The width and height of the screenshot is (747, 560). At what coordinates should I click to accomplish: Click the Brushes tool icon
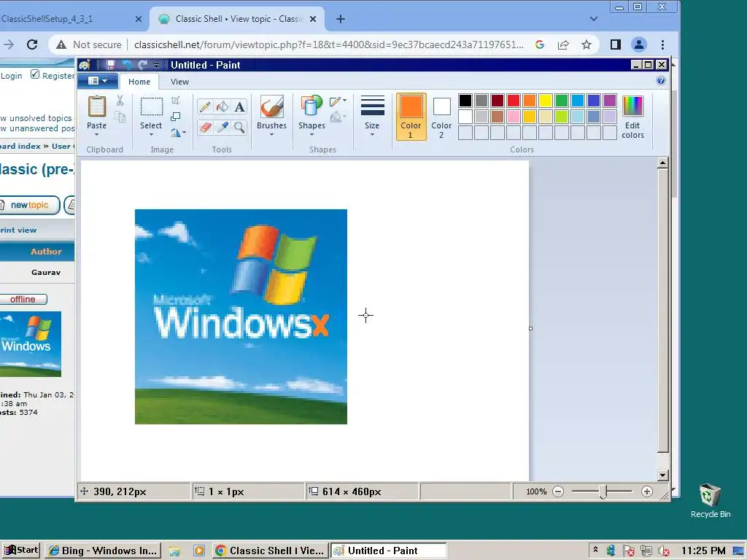tap(271, 106)
